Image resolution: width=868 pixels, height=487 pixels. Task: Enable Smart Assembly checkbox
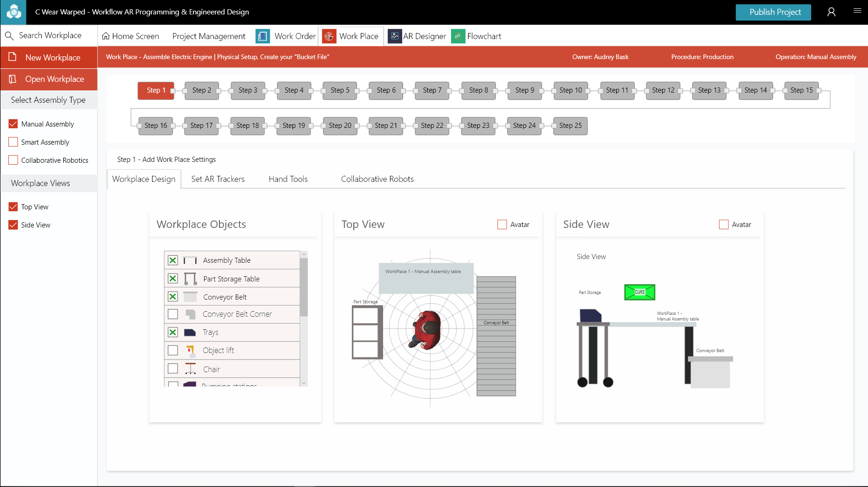13,142
